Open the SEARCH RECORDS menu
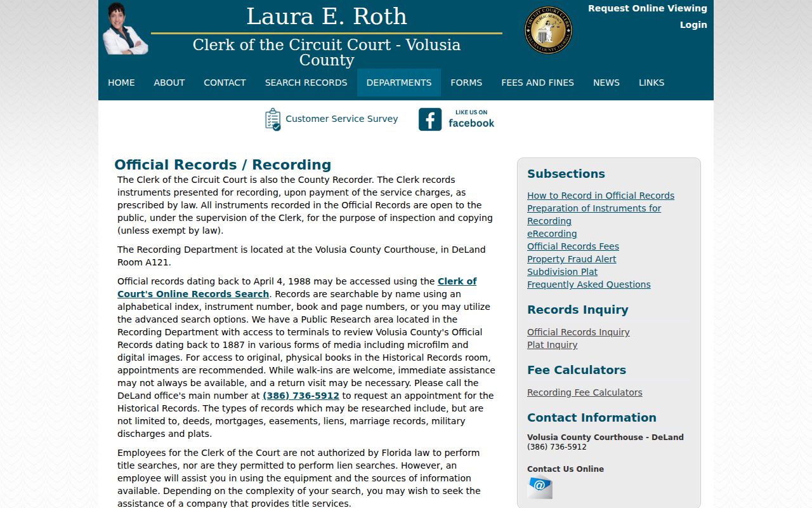The height and width of the screenshot is (508, 812). point(306,83)
